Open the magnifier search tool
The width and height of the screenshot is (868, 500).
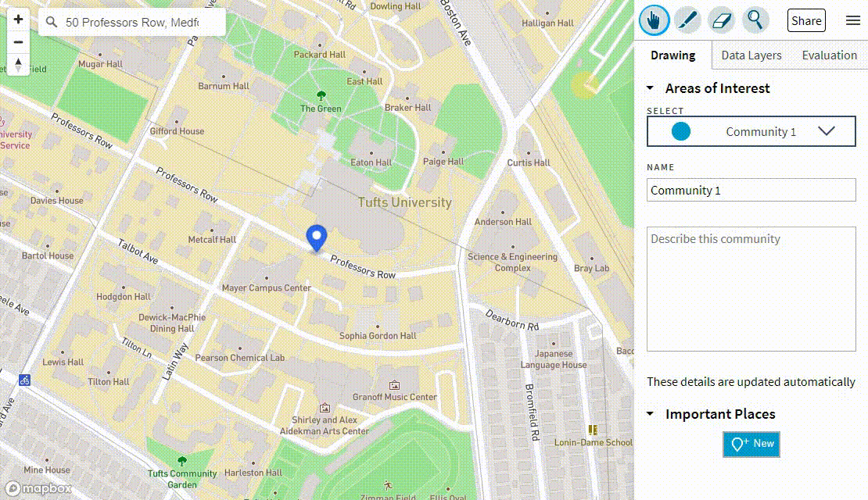coord(755,20)
